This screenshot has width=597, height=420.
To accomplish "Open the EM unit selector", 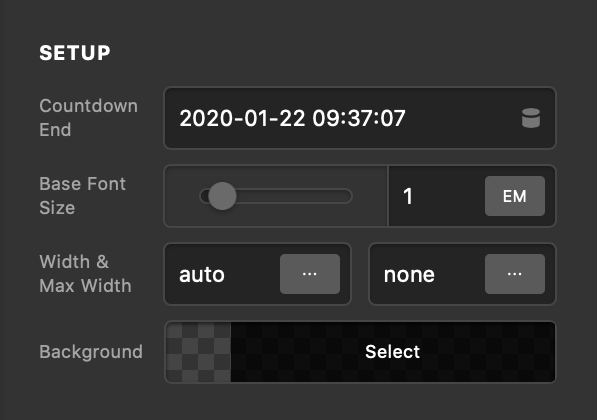I will tap(515, 196).
